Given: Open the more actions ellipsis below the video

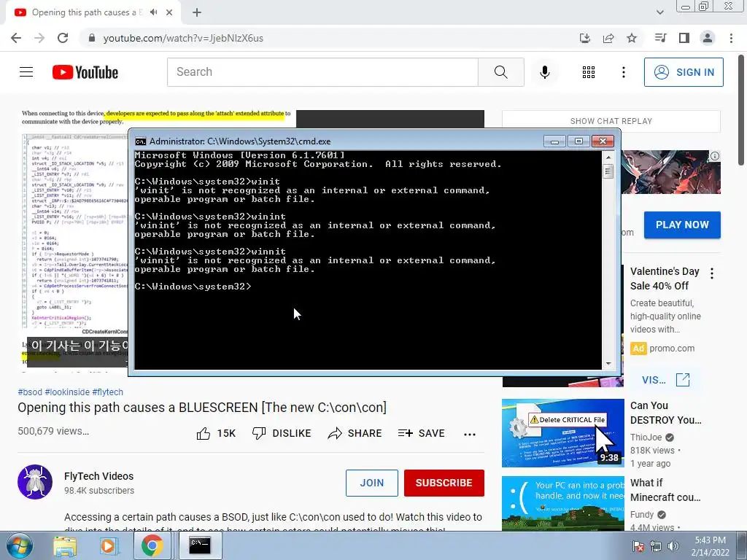Looking at the screenshot, I should 470,434.
